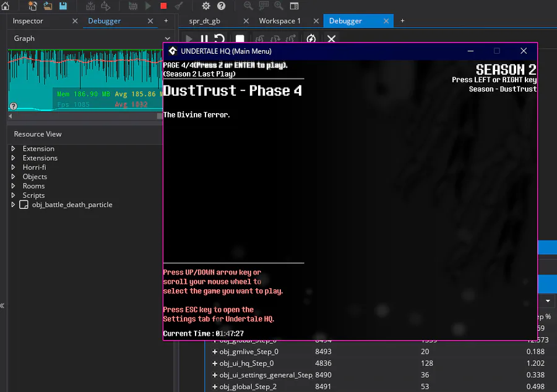Open Game Options gear icon

point(205,6)
